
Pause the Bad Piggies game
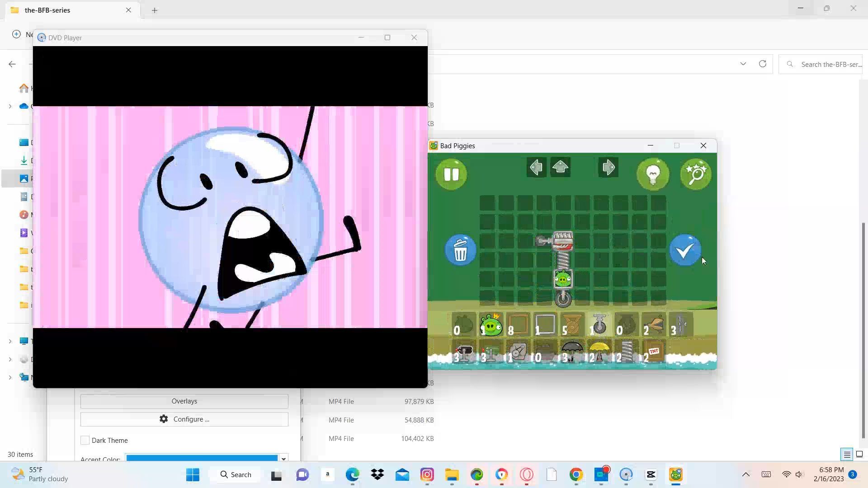coord(451,174)
